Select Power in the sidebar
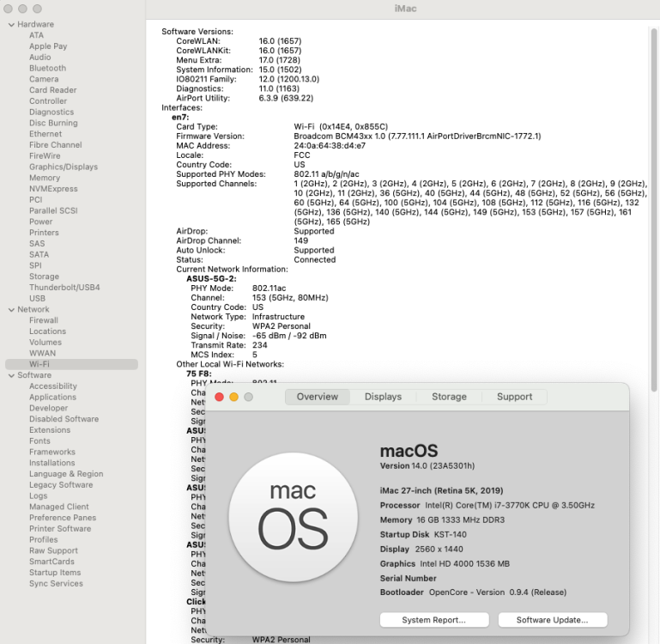 click(x=41, y=222)
